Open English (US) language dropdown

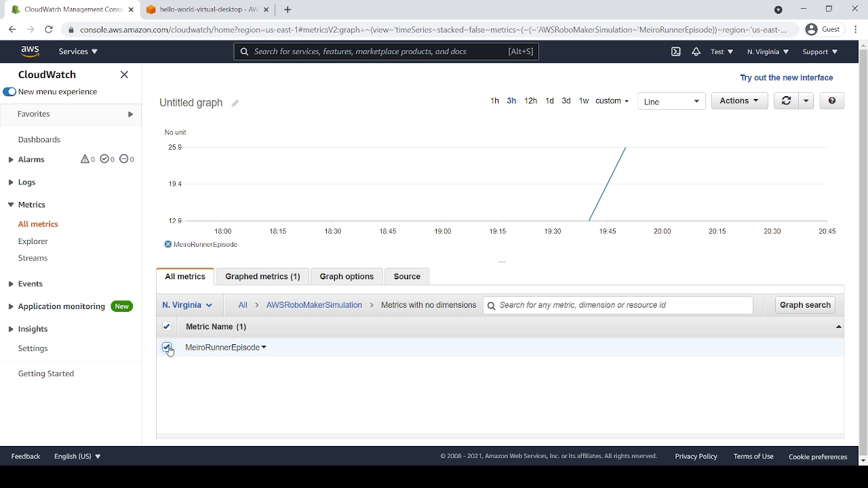(77, 457)
